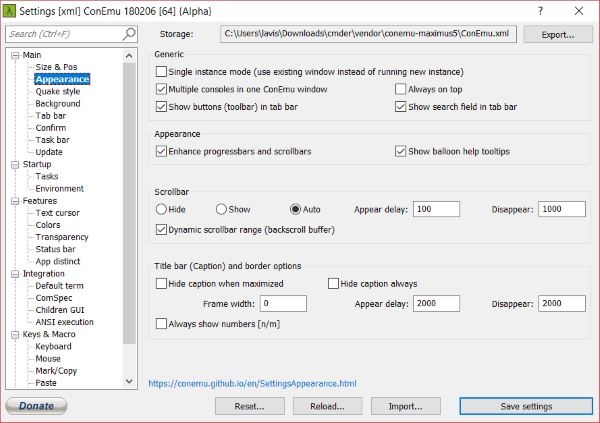Click the ConEmu lambda title bar icon
Viewport: 600px width, 423px height.
(10, 11)
